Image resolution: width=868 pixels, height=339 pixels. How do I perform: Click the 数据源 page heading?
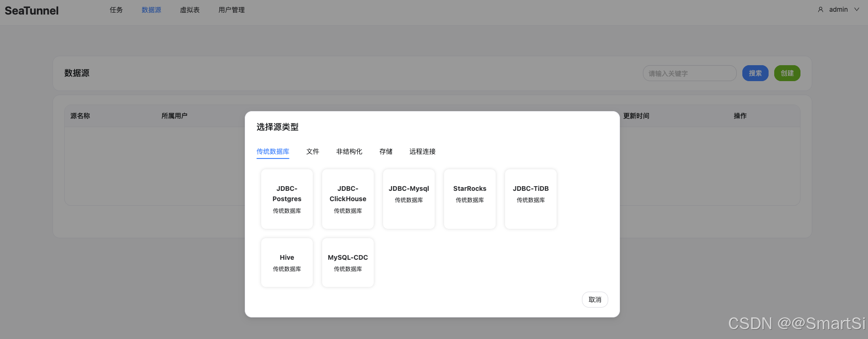(x=77, y=73)
